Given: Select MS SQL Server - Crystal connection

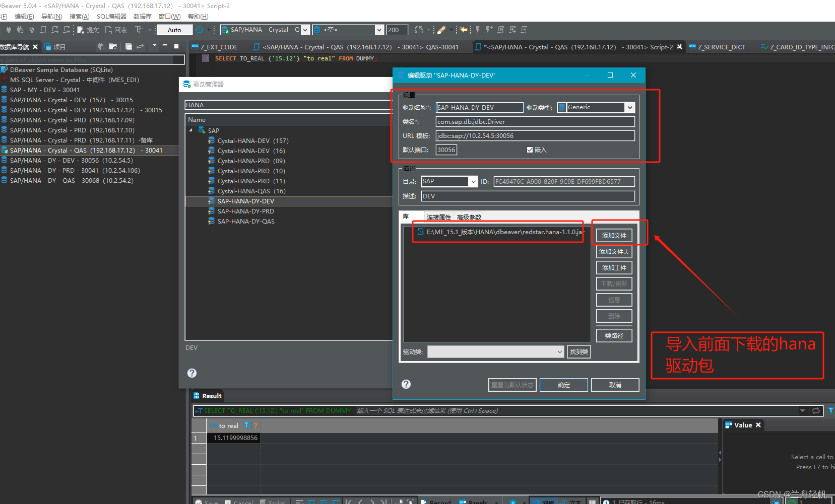Looking at the screenshot, I should click(x=75, y=80).
